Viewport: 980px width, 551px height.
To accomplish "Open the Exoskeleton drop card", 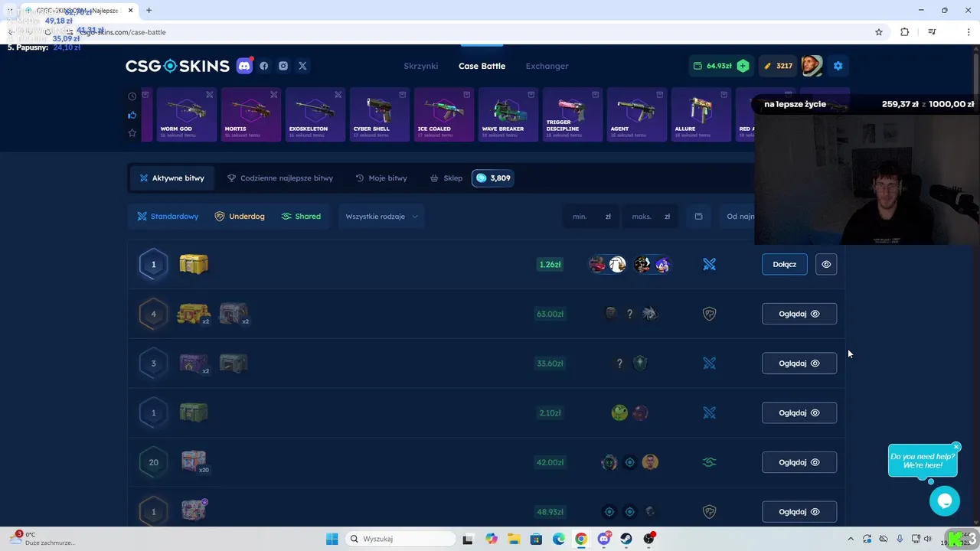I will tap(315, 115).
